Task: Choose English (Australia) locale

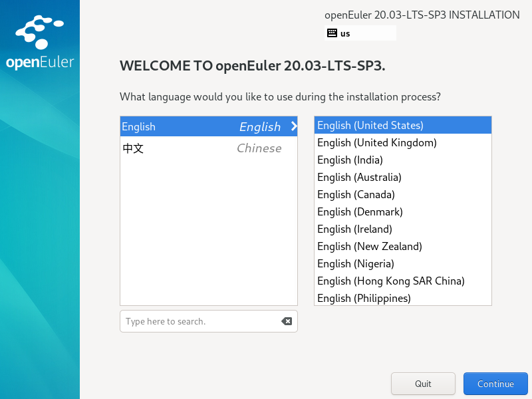Action: (x=403, y=177)
